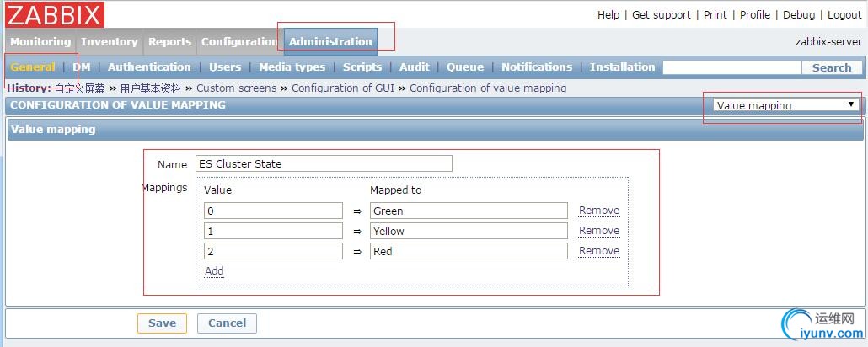The image size is (868, 347).
Task: Click the Search button
Action: click(x=832, y=67)
